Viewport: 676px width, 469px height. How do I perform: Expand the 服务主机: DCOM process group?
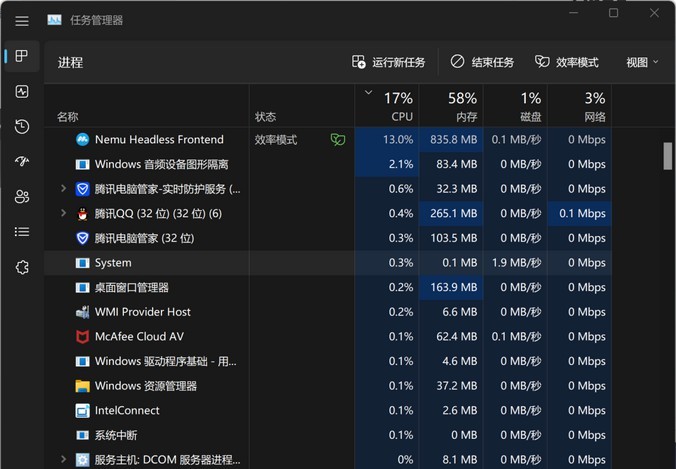[63, 459]
